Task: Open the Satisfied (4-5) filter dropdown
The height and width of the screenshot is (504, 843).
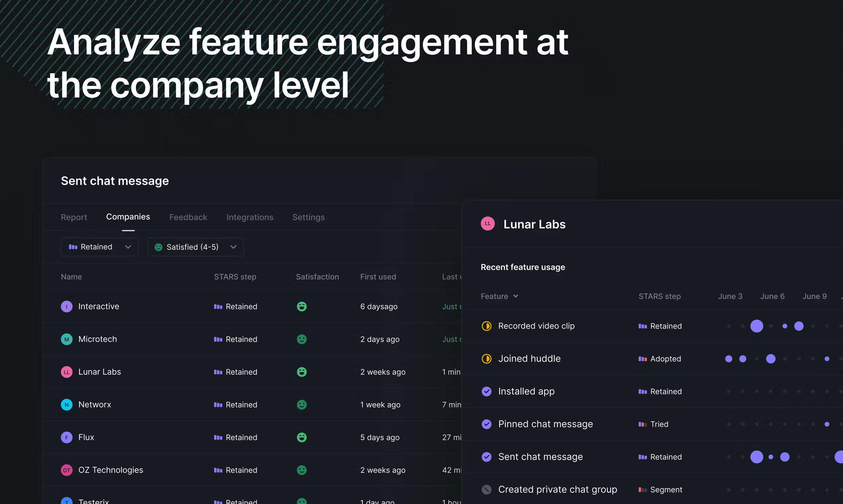Action: coord(196,247)
